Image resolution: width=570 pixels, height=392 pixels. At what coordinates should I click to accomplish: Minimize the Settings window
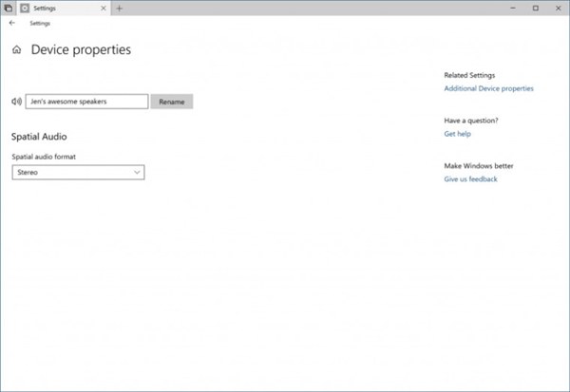coord(514,8)
